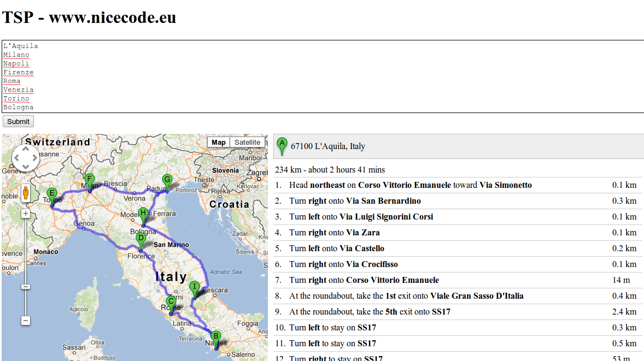Click 'Bologna' in the text area
644x361 pixels.
click(19, 107)
